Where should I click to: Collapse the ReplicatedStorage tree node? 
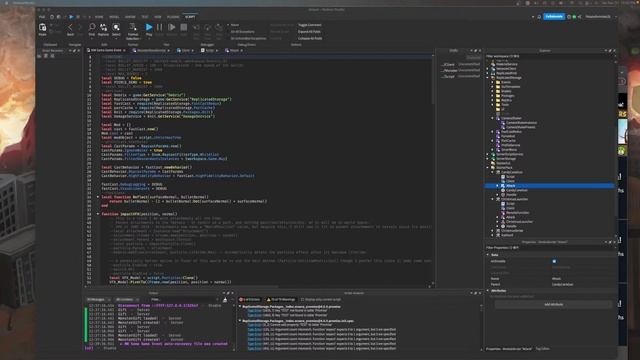point(488,78)
